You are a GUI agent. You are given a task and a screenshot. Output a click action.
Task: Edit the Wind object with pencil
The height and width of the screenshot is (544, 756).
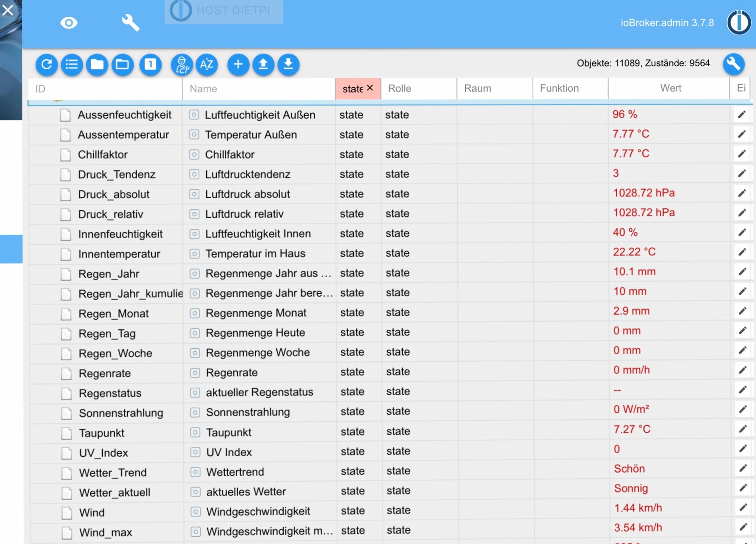743,508
